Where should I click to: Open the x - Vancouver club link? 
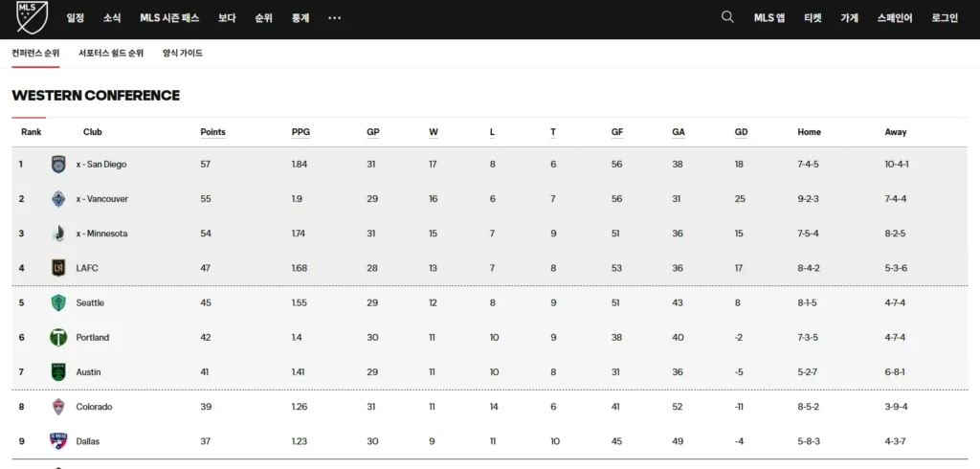coord(101,199)
